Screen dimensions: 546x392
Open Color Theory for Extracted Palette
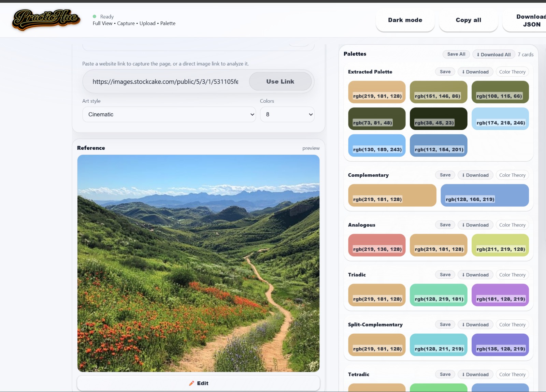[512, 72]
